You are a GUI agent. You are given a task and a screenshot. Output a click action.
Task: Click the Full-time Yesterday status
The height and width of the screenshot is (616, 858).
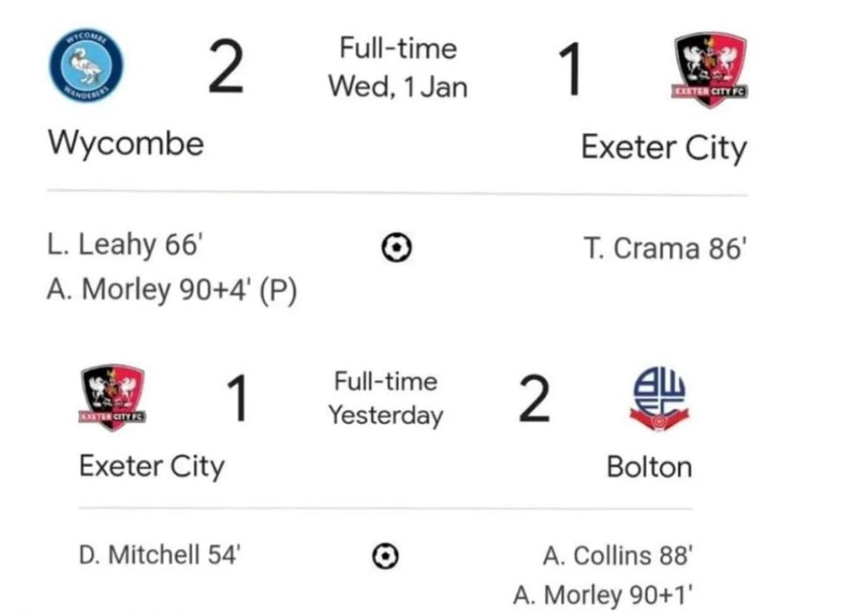tap(386, 399)
